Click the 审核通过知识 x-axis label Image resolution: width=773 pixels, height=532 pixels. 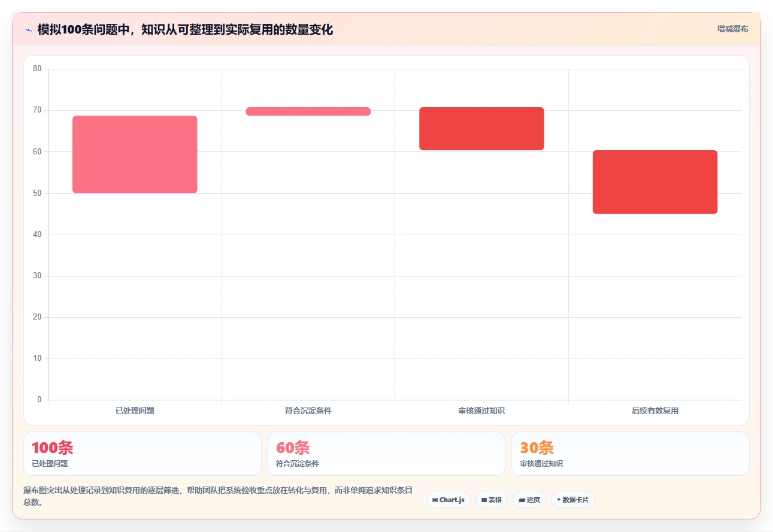click(481, 411)
